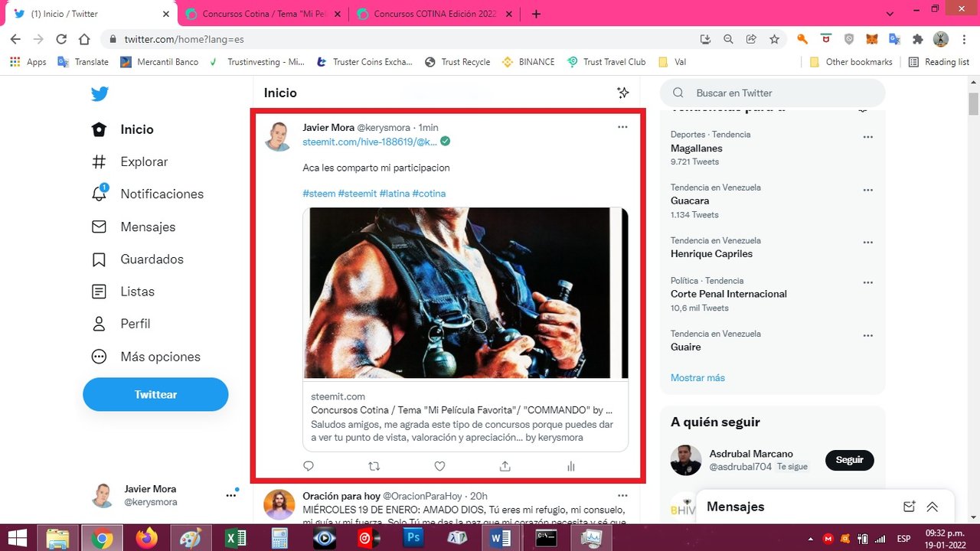Open Perfil in the sidebar
This screenshot has height=551, width=980.
[120, 324]
